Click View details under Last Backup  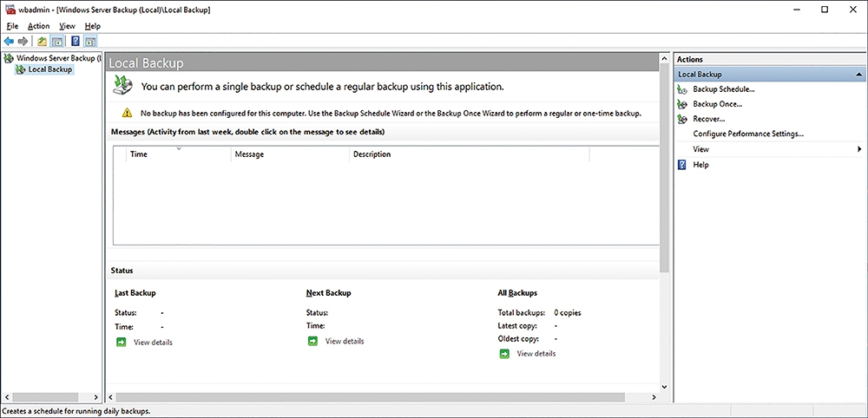[x=153, y=343]
